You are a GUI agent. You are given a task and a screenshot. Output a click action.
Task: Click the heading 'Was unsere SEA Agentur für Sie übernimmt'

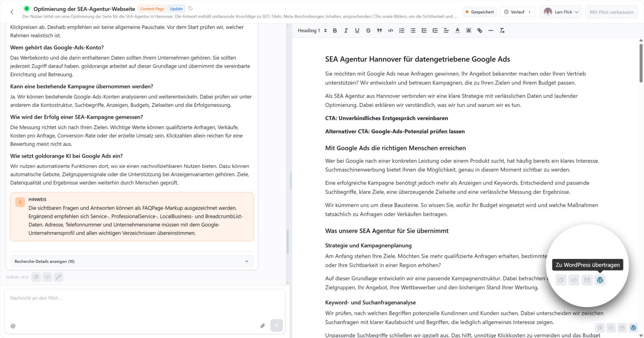387,231
